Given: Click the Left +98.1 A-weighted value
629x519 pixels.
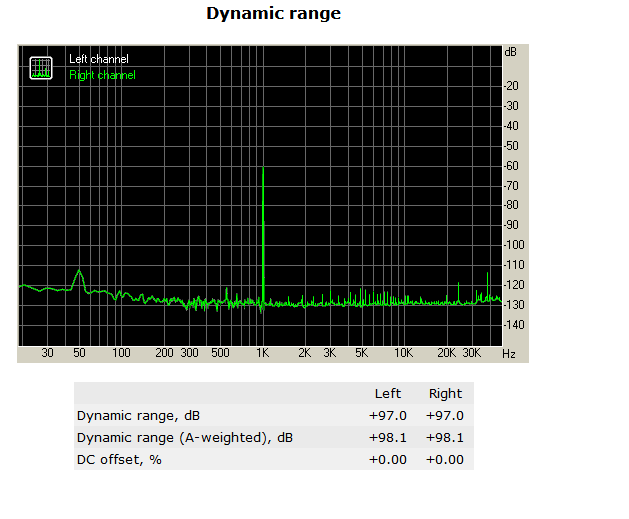Looking at the screenshot, I should tap(388, 438).
